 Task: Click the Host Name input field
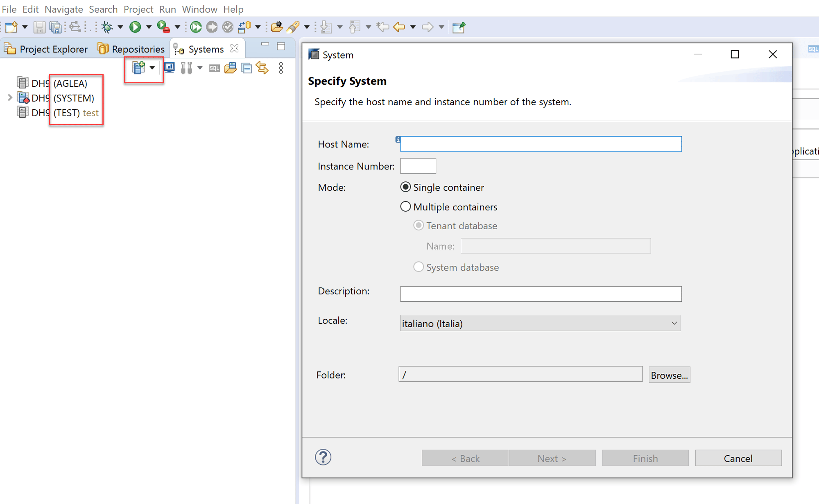(541, 144)
